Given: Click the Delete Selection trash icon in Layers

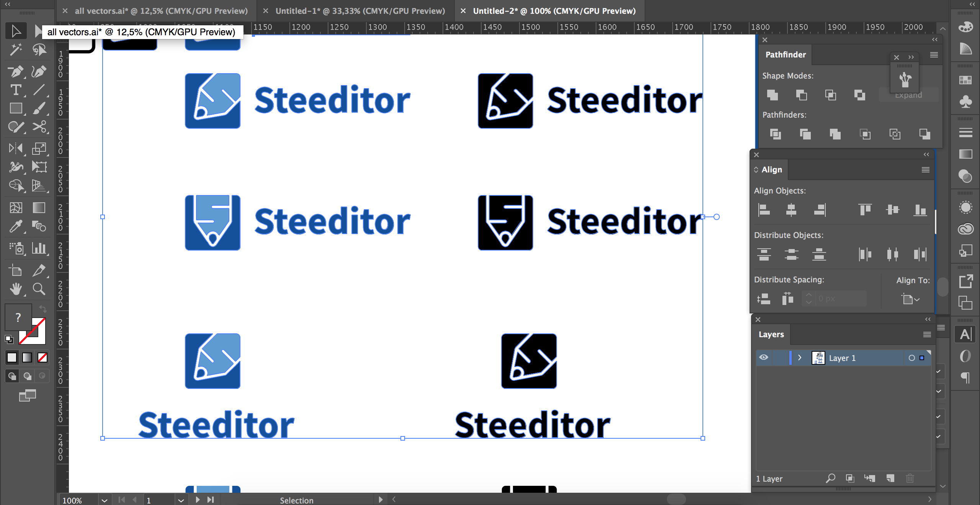Looking at the screenshot, I should click(910, 478).
